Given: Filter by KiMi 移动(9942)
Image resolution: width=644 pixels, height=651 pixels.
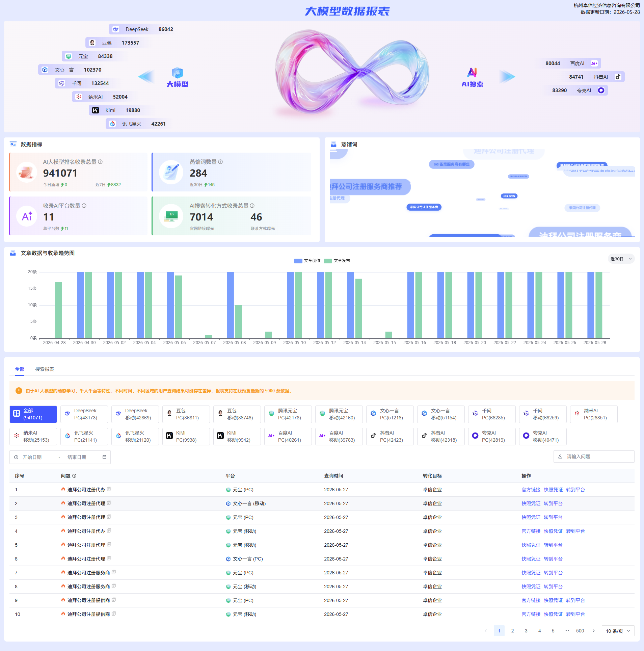Looking at the screenshot, I should coord(237,437).
